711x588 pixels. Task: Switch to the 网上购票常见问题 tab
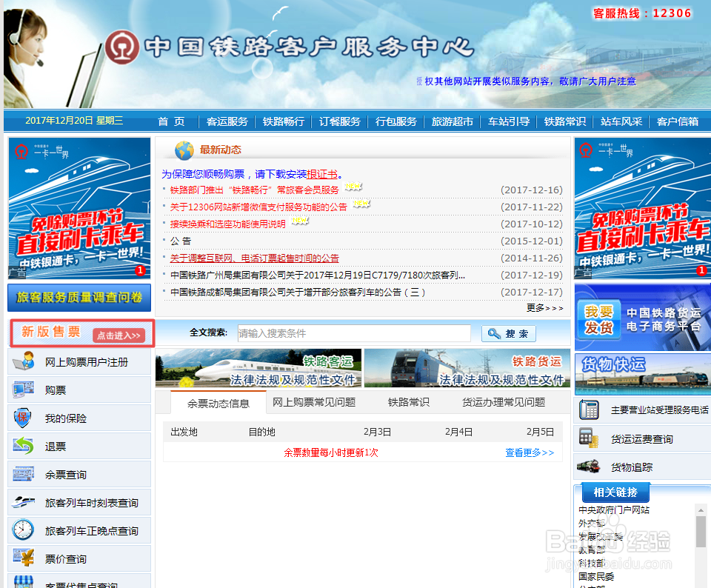click(x=314, y=402)
